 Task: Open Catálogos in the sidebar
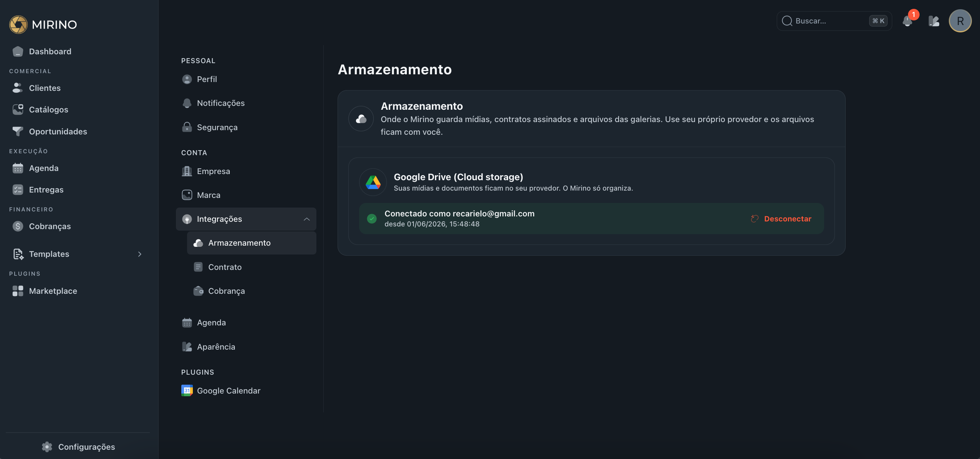coord(79,109)
